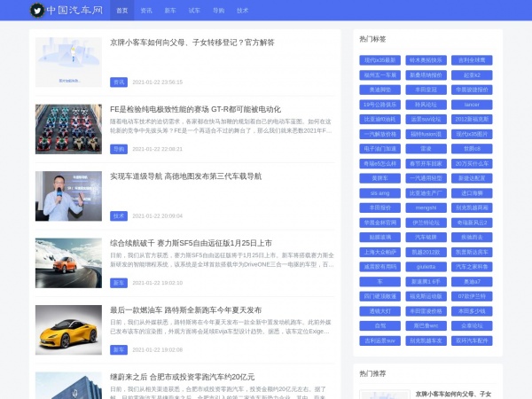
Task: Open article FE是检验纯电极致性能的赛场
Action: coord(195,109)
